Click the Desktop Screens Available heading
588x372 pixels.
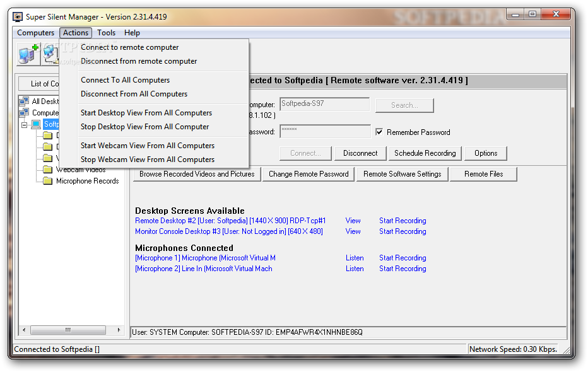[190, 211]
